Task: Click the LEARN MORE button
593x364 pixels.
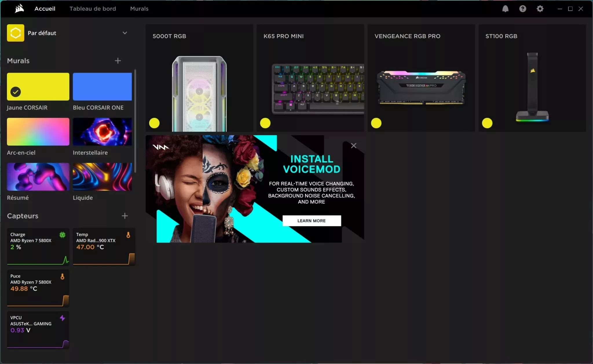Action: pyautogui.click(x=312, y=221)
